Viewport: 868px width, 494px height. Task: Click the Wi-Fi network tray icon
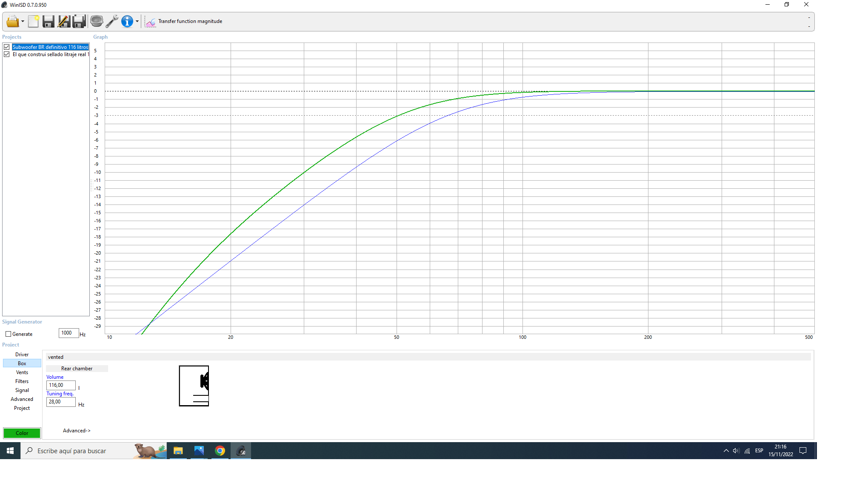coord(747,451)
